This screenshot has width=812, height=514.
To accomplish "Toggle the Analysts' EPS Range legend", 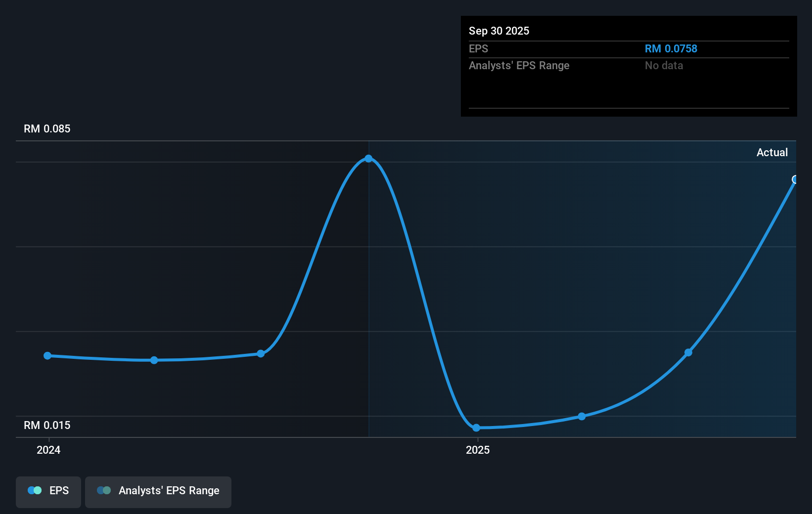I will tap(158, 492).
